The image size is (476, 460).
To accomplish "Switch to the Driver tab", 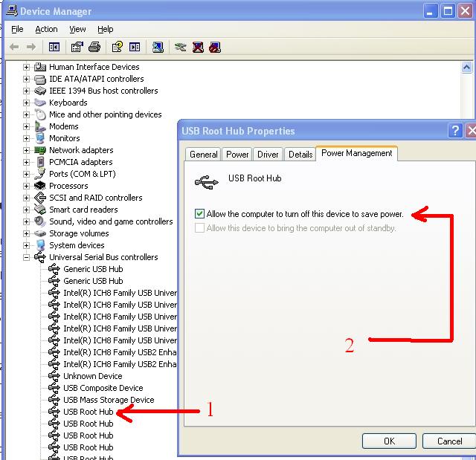I will point(268,155).
